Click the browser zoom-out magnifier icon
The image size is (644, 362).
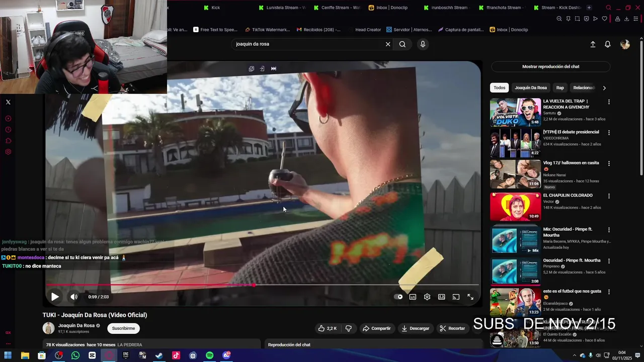coord(559,19)
